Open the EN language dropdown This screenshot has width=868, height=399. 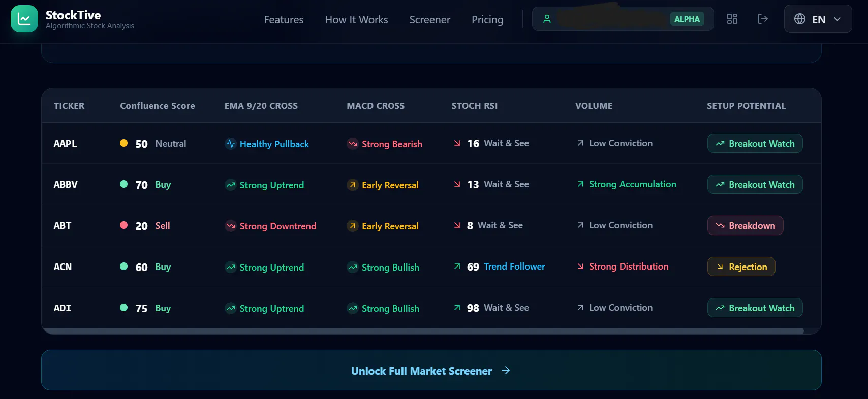(x=818, y=19)
